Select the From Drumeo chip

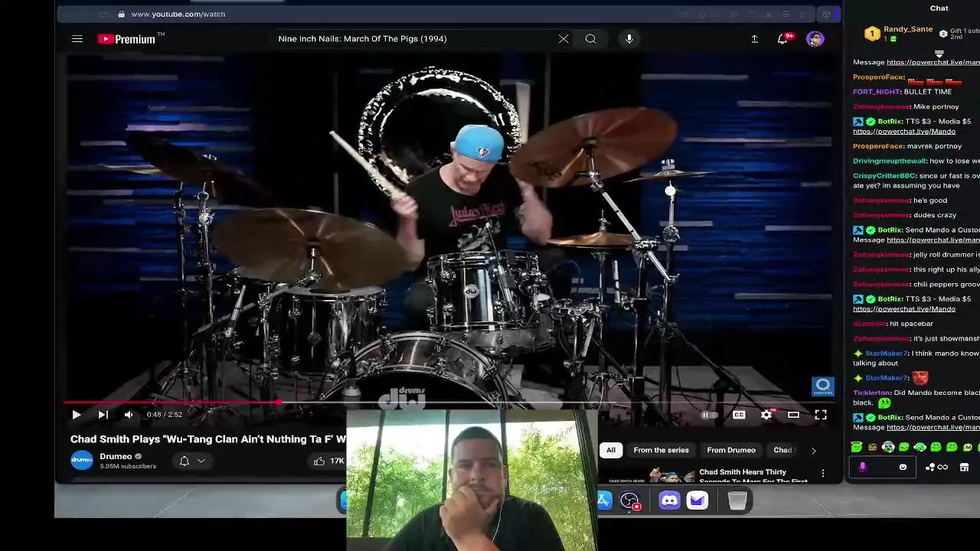coord(731,450)
